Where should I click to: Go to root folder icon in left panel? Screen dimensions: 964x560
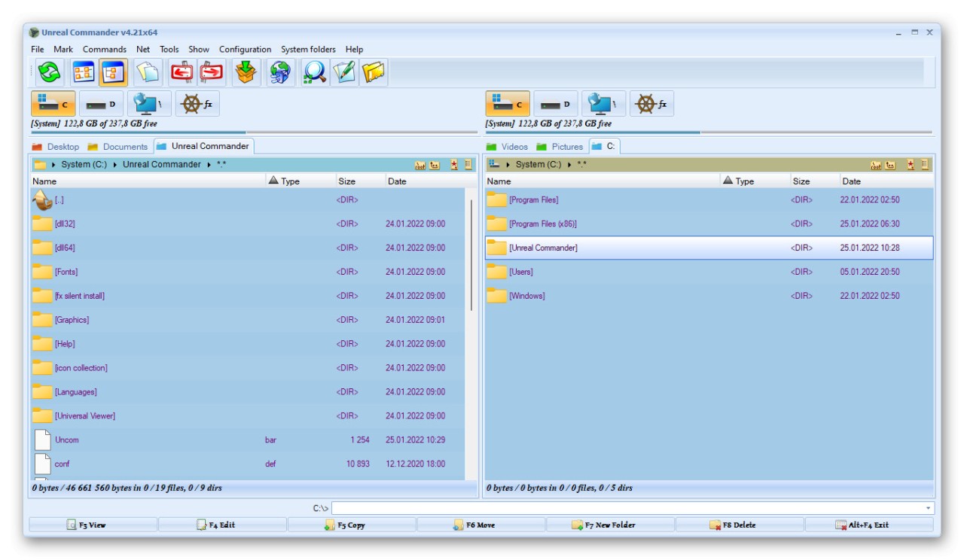pyautogui.click(x=421, y=165)
